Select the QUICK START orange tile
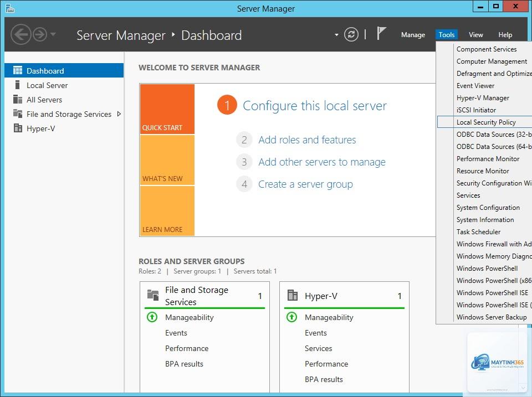The width and height of the screenshot is (532, 397). click(x=167, y=109)
